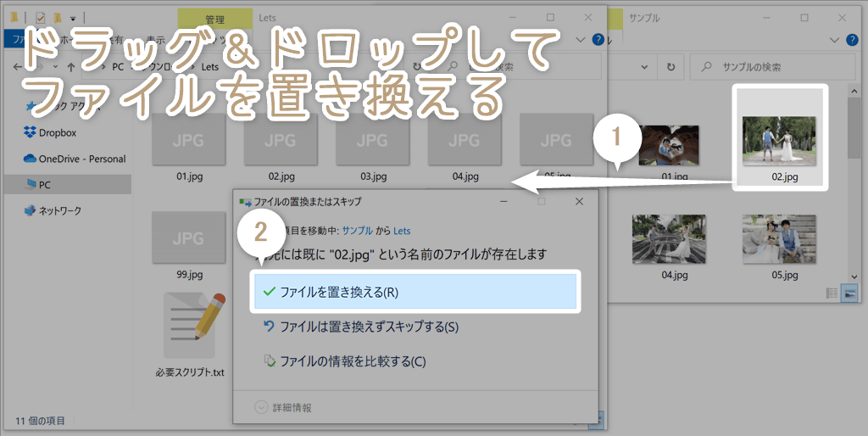Click Lets in the address bar path
The image size is (868, 436).
coord(210,67)
